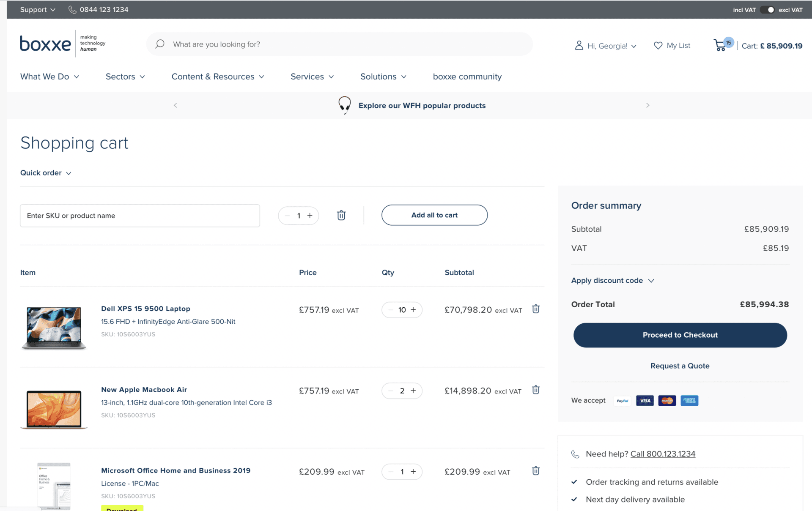Screen dimensions: 812x511
Task: Increase Macbook Air quantity with plus control
Action: [x=414, y=391]
